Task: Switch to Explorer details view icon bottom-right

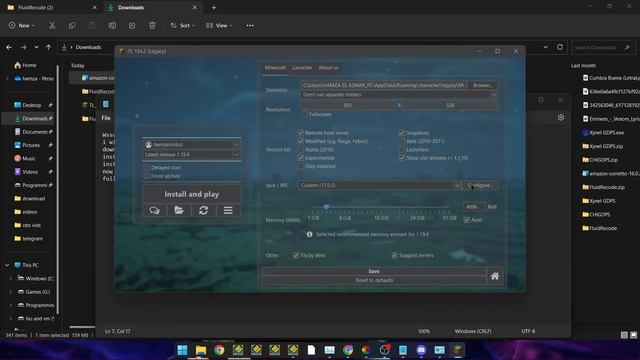Action: click(624, 335)
